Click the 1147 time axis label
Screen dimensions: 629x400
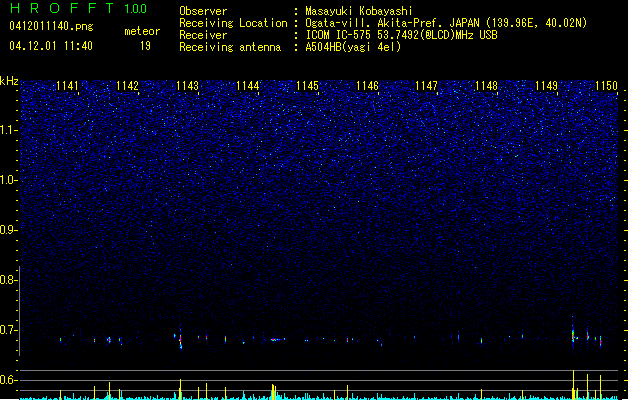tap(426, 86)
